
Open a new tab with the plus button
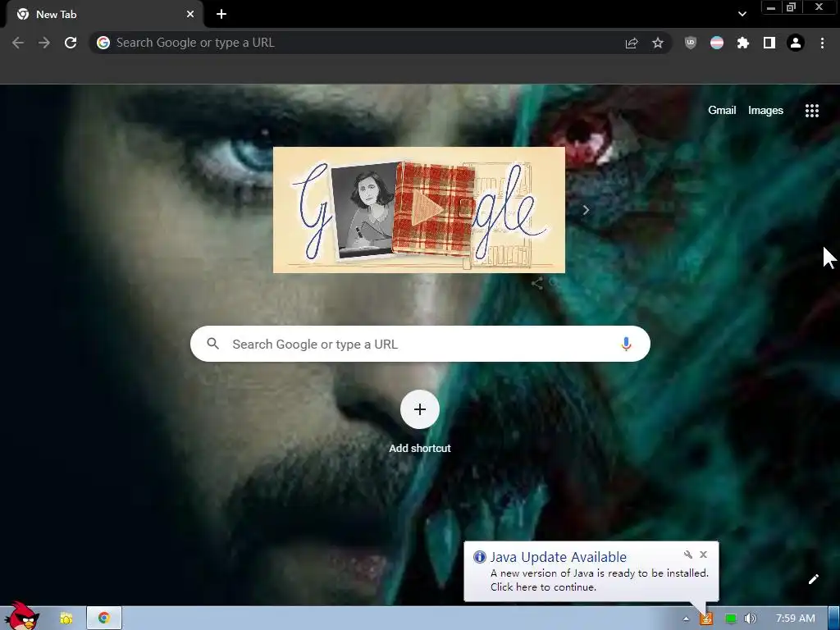pos(221,14)
